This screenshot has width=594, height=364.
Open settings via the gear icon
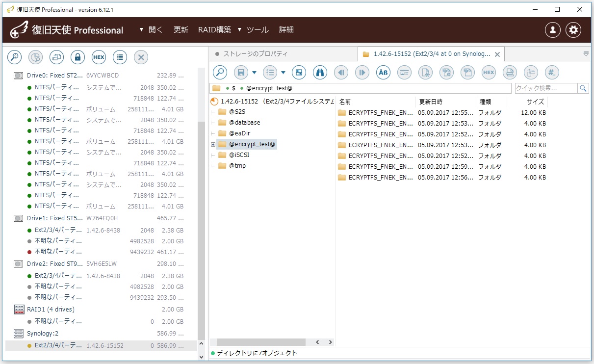573,30
